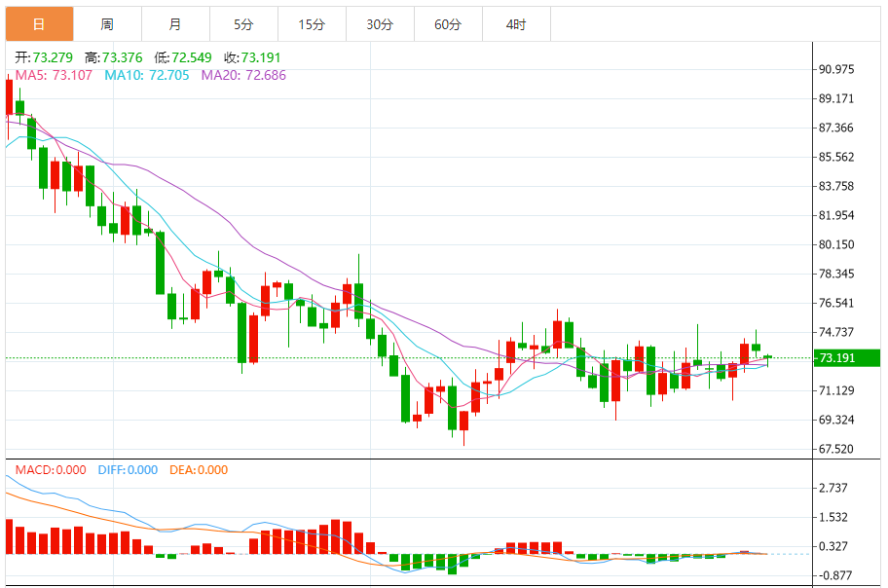Open the 60分 timeframe tab
Image resolution: width=888 pixels, height=588 pixels.
448,24
